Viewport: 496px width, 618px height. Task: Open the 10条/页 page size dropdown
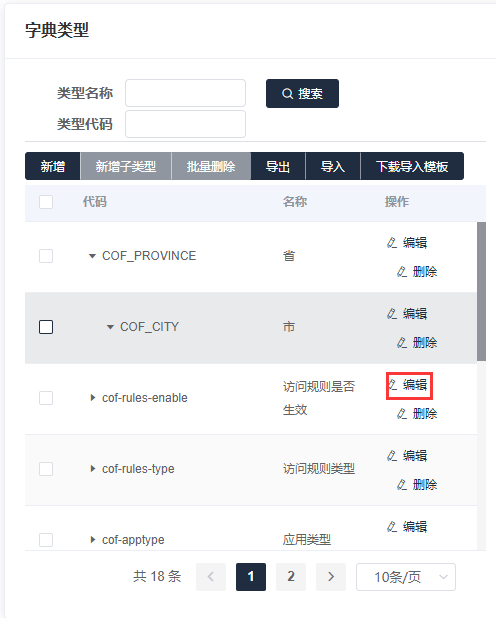coord(406,577)
